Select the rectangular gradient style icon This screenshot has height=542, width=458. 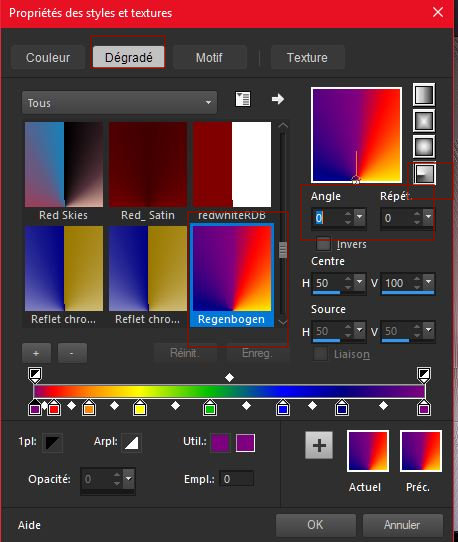424,121
